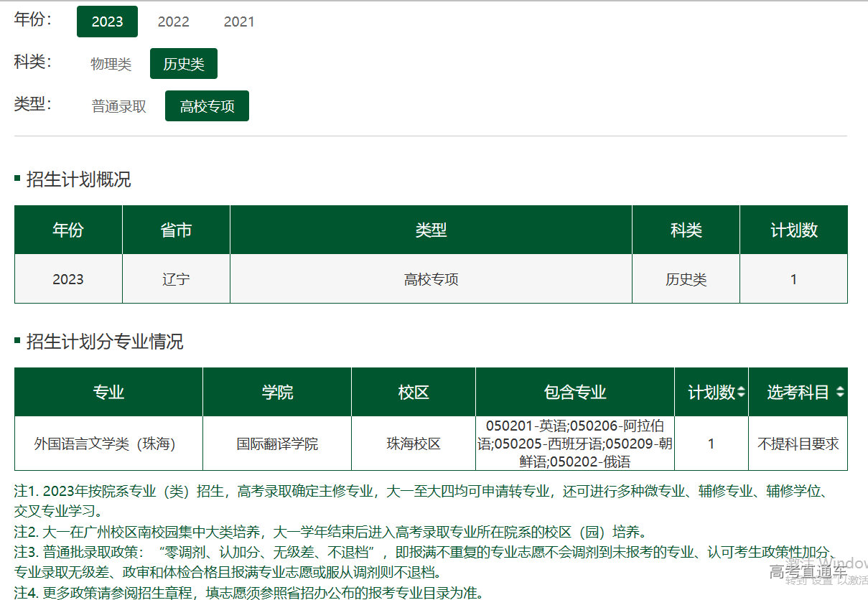The image size is (868, 600).
Task: Click the 包含专业 column header
Action: coord(575,393)
